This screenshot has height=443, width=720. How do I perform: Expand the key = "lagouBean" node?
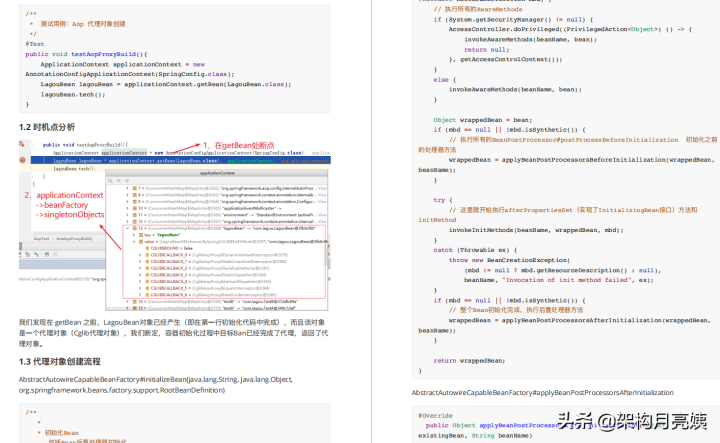pyautogui.click(x=134, y=235)
